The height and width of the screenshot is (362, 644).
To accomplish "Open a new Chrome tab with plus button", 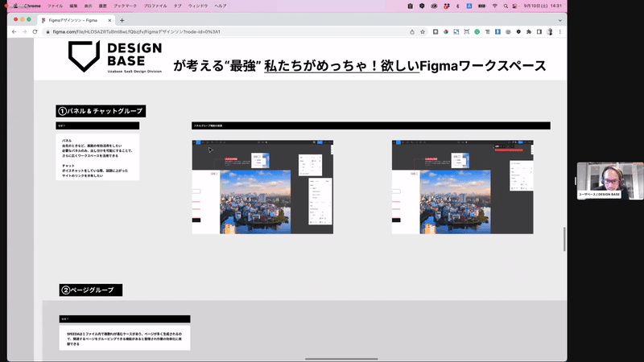I will (122, 20).
